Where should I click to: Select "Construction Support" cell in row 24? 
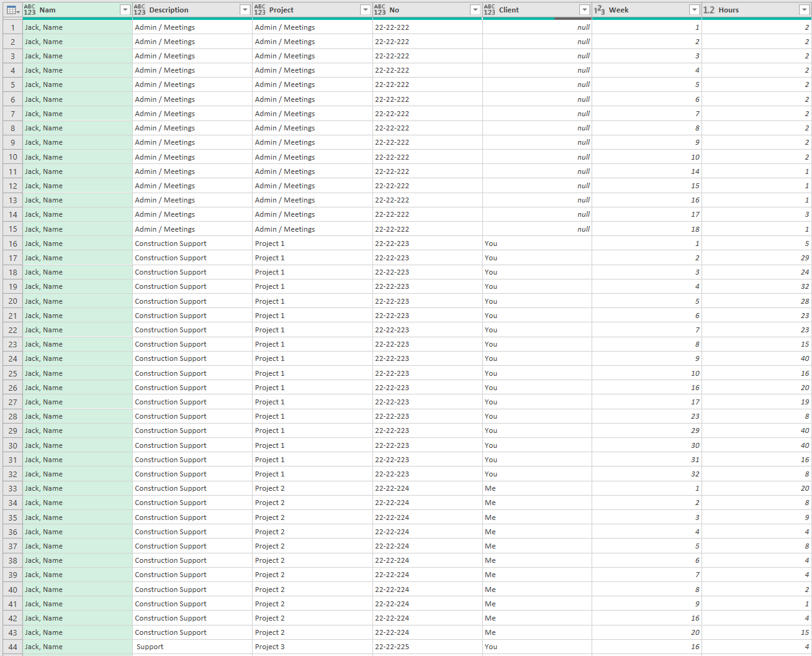tap(192, 358)
